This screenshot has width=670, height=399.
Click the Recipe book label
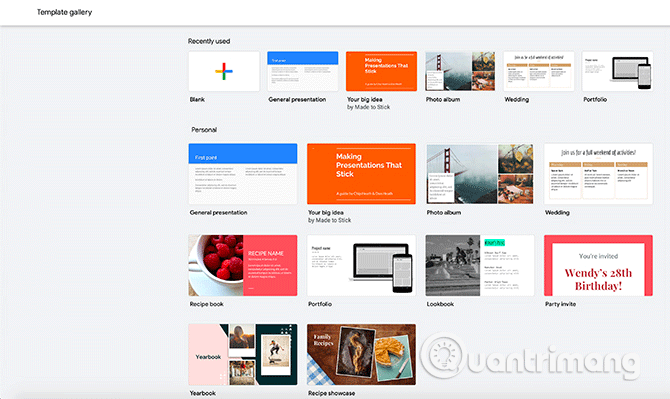point(206,304)
